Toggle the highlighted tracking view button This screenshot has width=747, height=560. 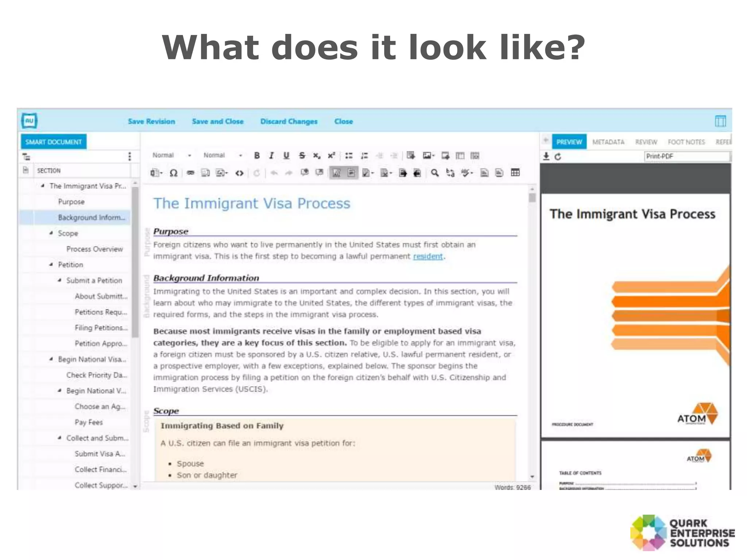tap(336, 173)
